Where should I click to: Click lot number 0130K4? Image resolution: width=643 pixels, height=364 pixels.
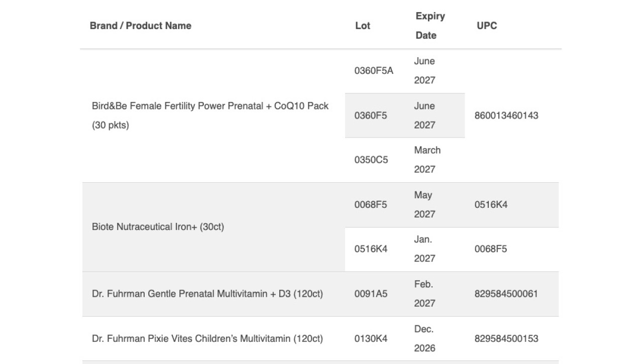click(x=371, y=338)
